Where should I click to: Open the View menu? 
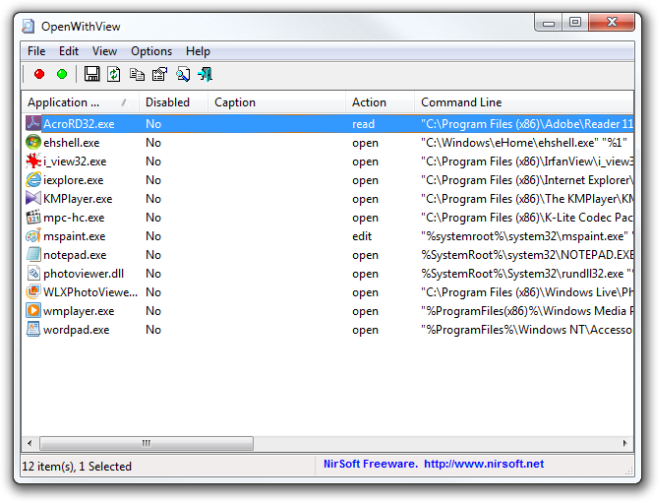tap(104, 51)
